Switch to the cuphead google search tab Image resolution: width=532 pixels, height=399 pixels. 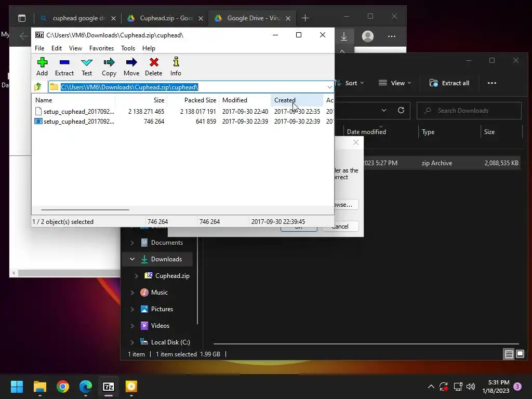pos(78,18)
